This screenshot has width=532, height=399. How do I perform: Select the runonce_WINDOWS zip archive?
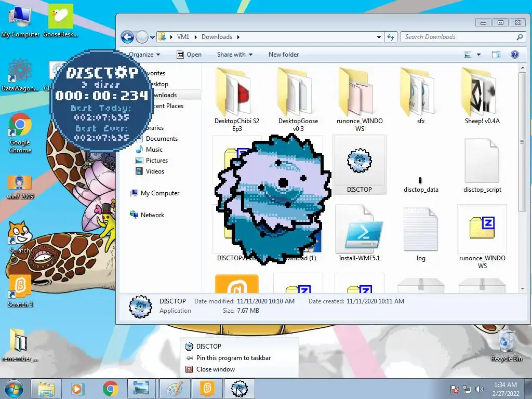point(482,237)
